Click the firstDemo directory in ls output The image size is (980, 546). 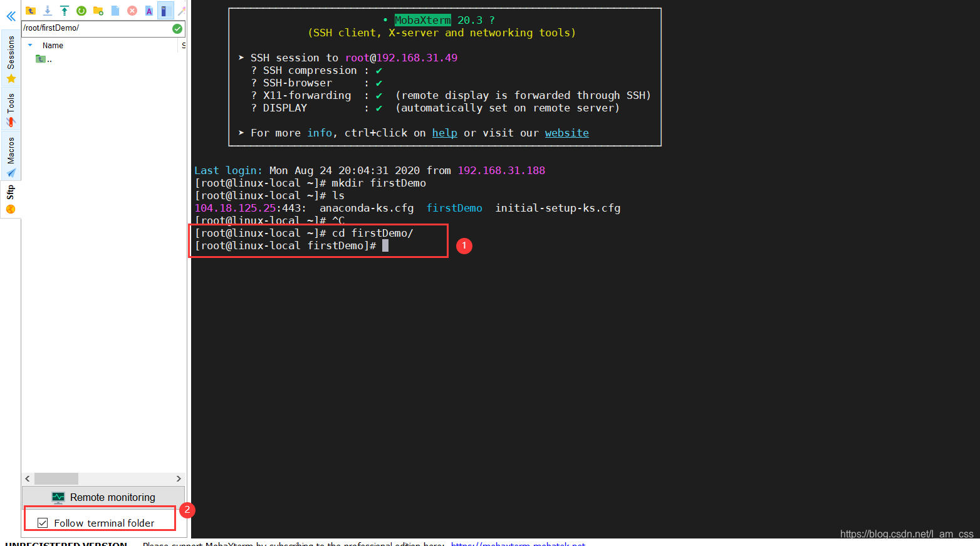tap(454, 208)
